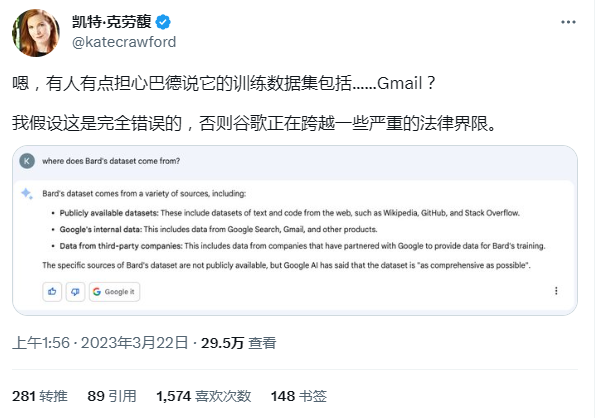Click the thumbs down icon in Bard reply
Image resolution: width=600 pixels, height=418 pixels.
click(x=74, y=291)
